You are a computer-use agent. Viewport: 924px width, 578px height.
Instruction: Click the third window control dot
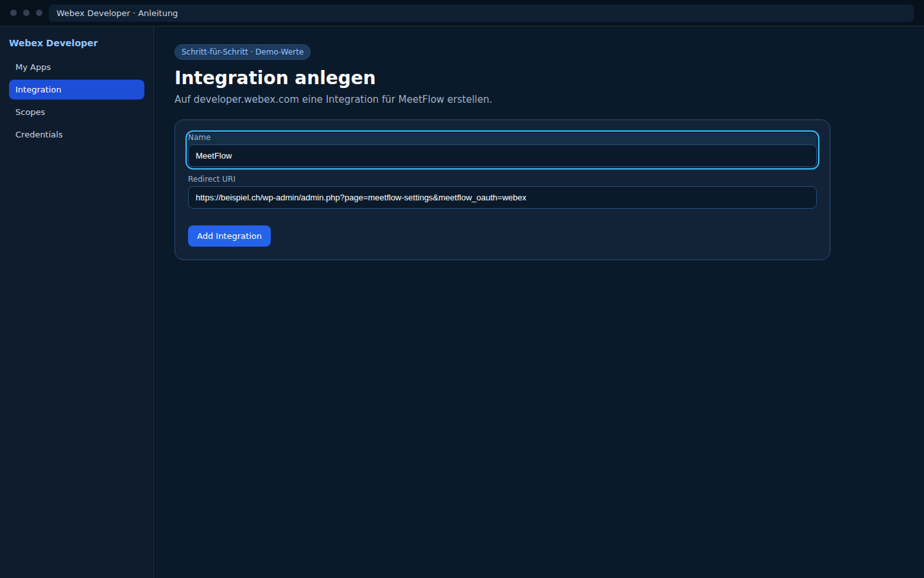(39, 13)
